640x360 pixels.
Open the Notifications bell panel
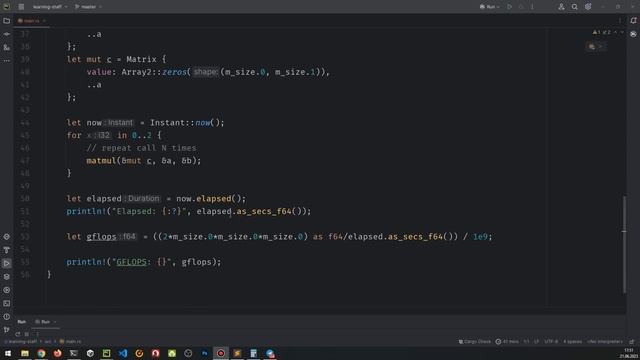633,21
